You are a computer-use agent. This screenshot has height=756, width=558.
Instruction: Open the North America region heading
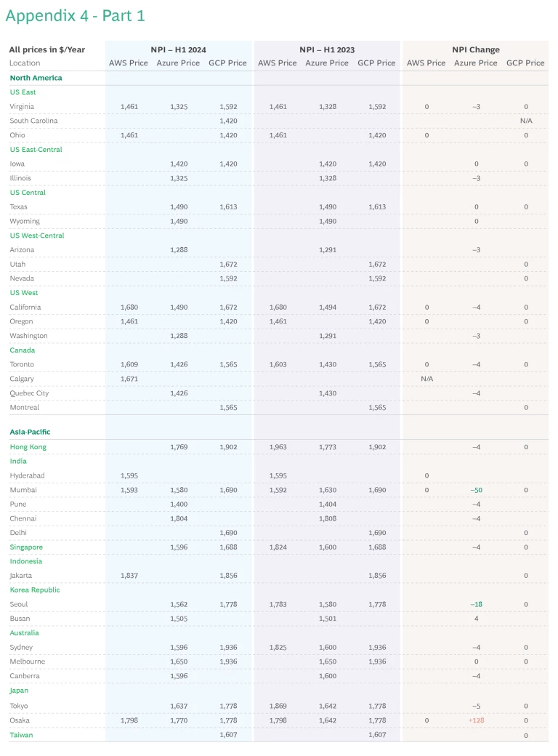[36, 78]
